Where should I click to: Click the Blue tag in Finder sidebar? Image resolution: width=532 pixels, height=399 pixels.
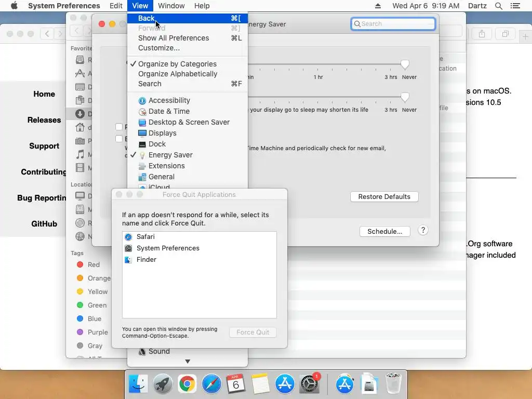click(x=89, y=319)
